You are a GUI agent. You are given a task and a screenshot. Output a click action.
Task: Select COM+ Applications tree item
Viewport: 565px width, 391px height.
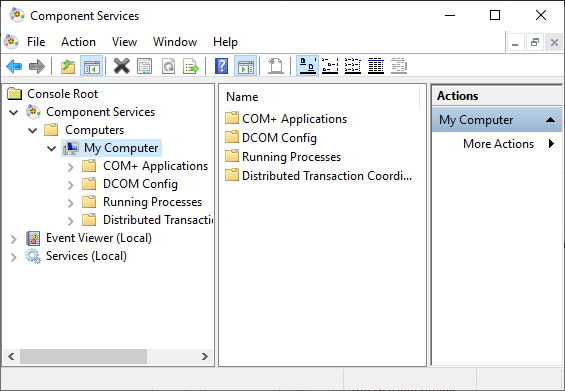pyautogui.click(x=155, y=166)
